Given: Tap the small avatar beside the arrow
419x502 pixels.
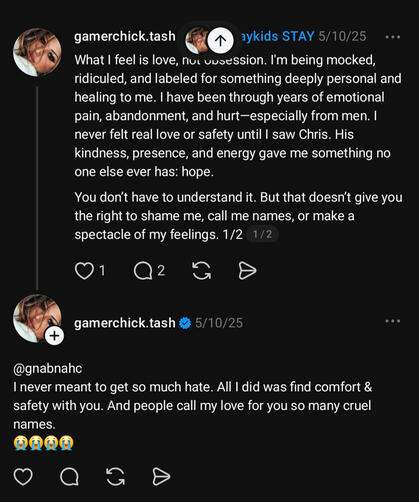Looking at the screenshot, I should click(197, 40).
